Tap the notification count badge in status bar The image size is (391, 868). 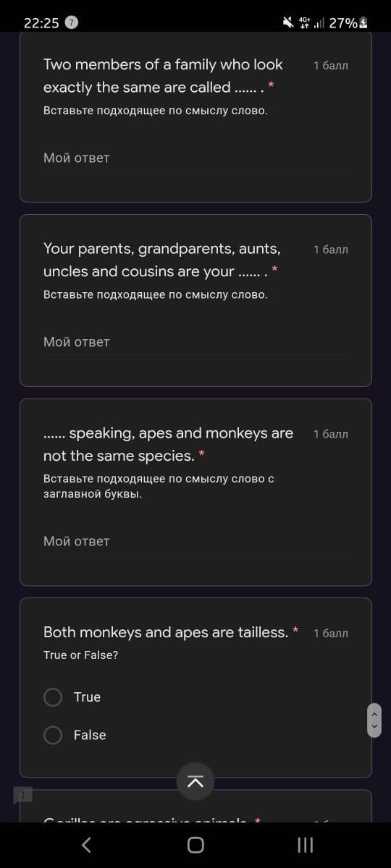pyautogui.click(x=72, y=22)
